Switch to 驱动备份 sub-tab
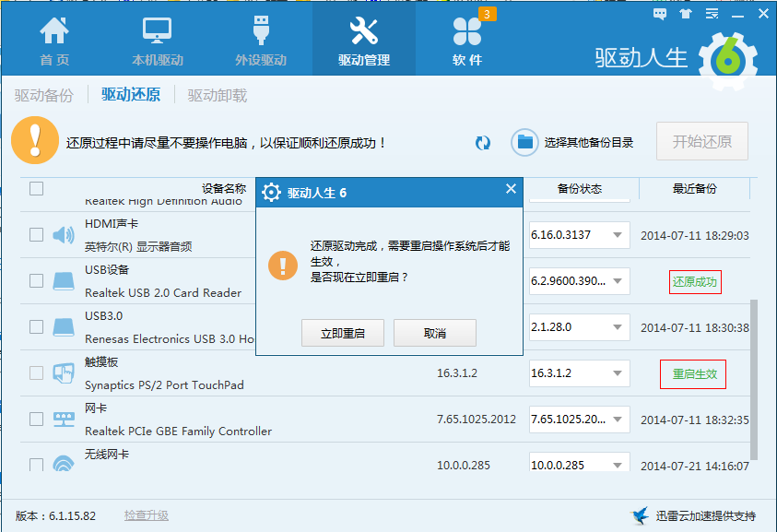 pyautogui.click(x=43, y=95)
